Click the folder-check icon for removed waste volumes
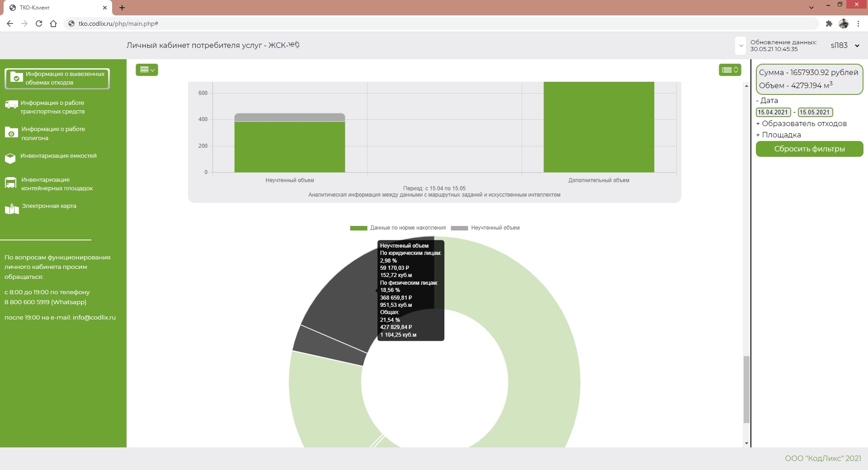 [16, 78]
